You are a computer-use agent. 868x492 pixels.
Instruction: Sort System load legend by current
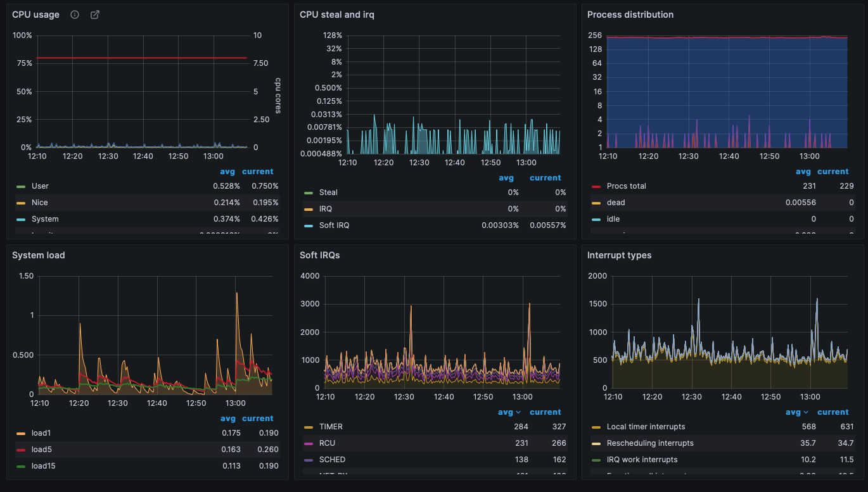click(x=258, y=419)
